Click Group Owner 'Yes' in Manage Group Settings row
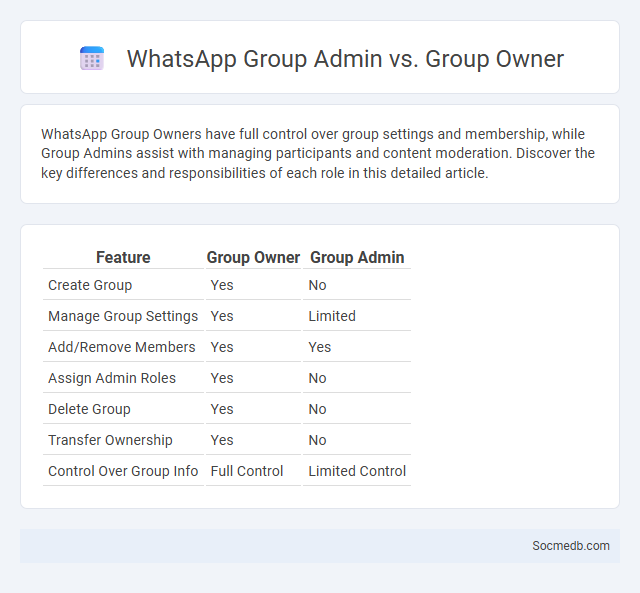The height and width of the screenshot is (593, 640). click(x=222, y=316)
